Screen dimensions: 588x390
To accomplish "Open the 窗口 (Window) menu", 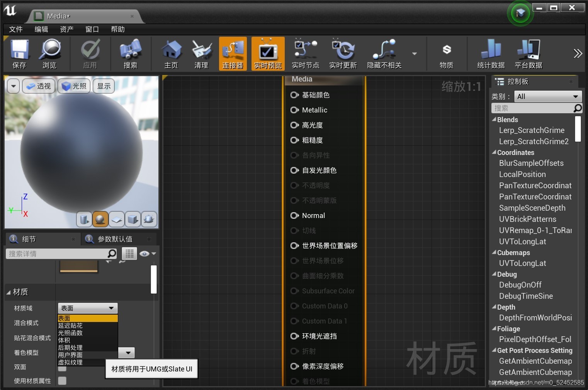I will click(x=92, y=29).
